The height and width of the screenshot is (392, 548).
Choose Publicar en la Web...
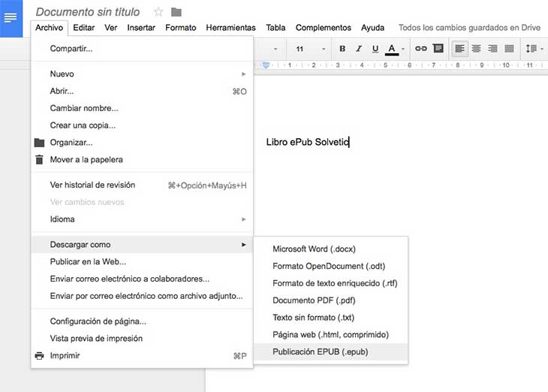(142, 262)
